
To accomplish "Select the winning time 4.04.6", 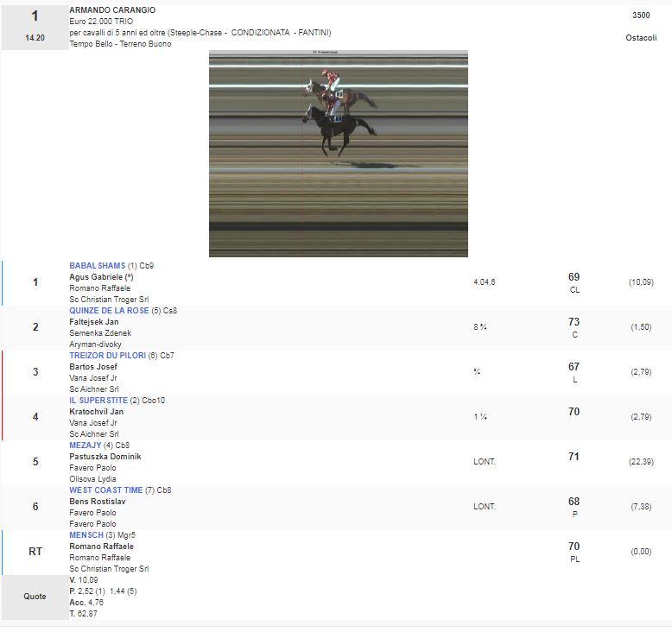I will tap(485, 282).
